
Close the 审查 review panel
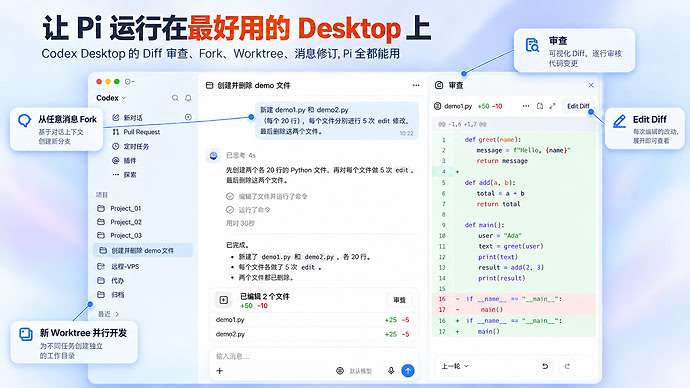click(591, 85)
